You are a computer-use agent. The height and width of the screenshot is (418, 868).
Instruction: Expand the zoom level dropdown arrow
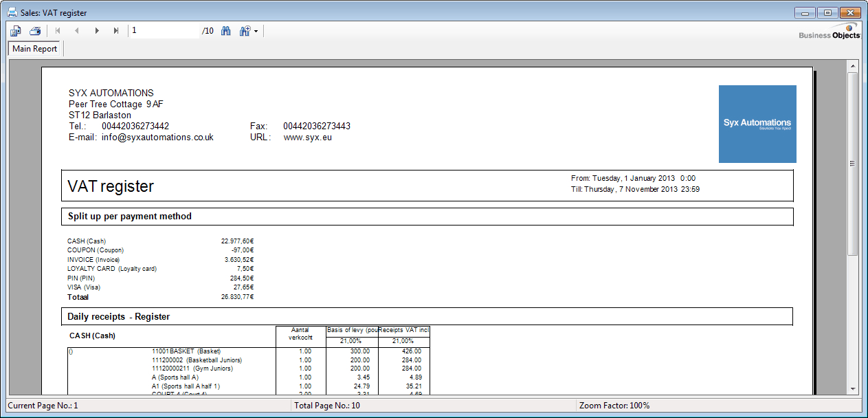tap(256, 32)
